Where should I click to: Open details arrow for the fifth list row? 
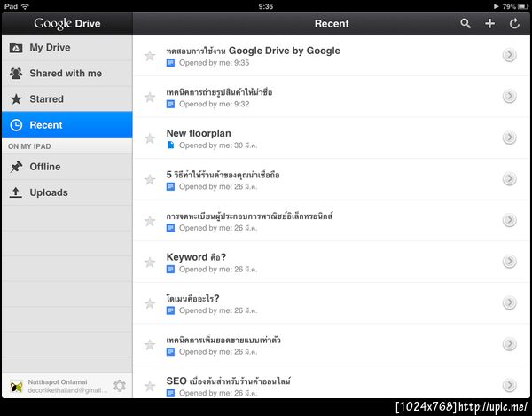click(x=509, y=220)
